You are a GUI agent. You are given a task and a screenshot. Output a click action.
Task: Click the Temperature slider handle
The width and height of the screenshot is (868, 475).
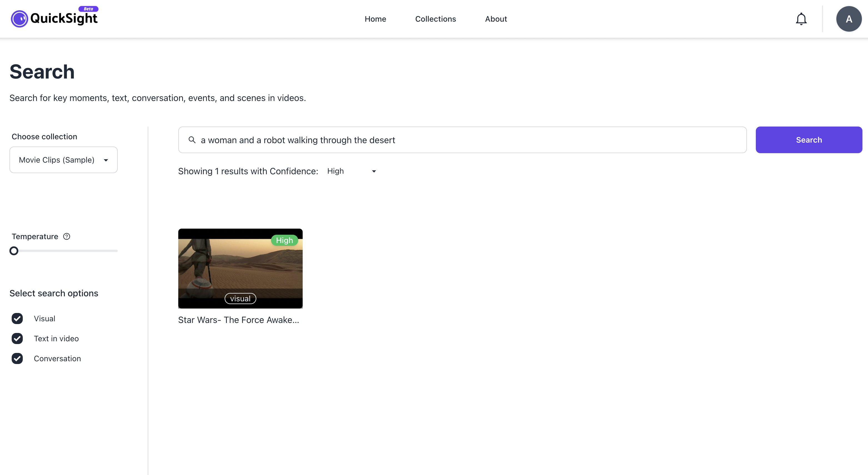pyautogui.click(x=14, y=251)
